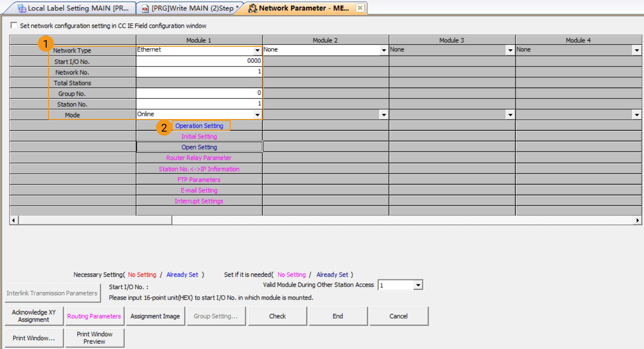Expand the Mode dropdown for Module 1
The width and height of the screenshot is (644, 349).
(258, 115)
